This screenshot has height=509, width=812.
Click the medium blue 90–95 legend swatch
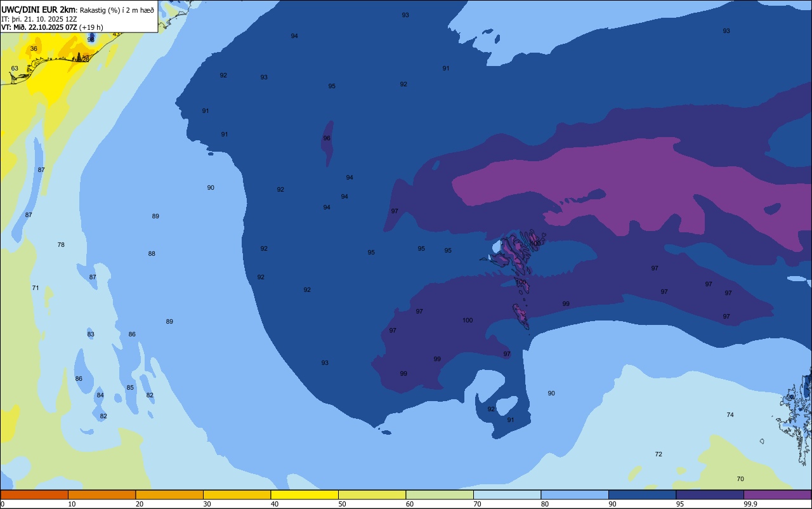pos(643,494)
